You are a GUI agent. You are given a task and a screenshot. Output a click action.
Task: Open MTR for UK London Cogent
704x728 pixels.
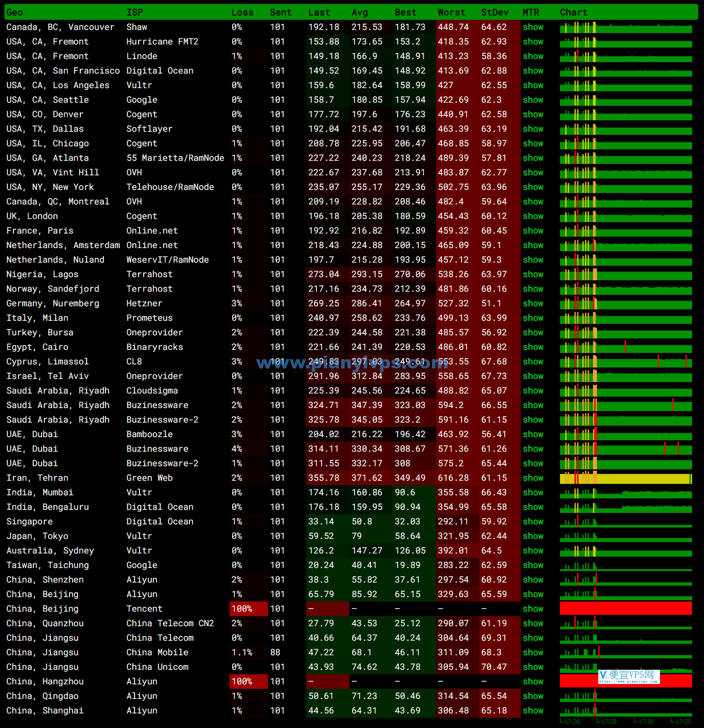coord(533,216)
